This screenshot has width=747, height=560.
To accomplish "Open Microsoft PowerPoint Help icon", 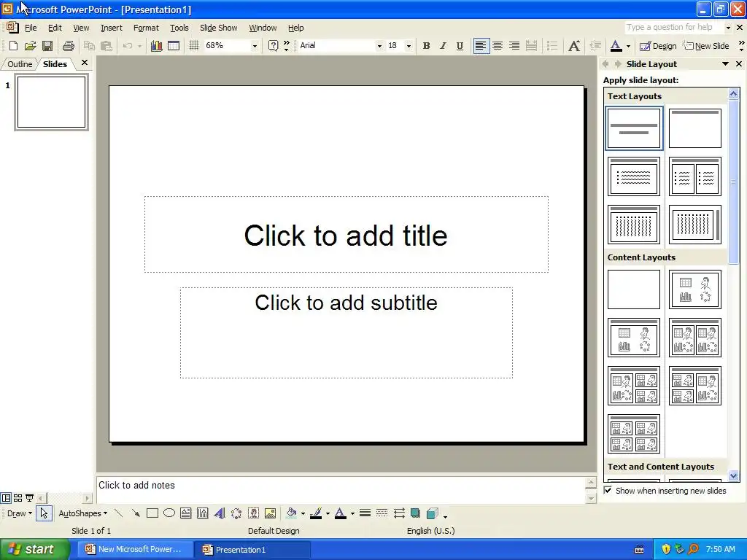I will 273,46.
